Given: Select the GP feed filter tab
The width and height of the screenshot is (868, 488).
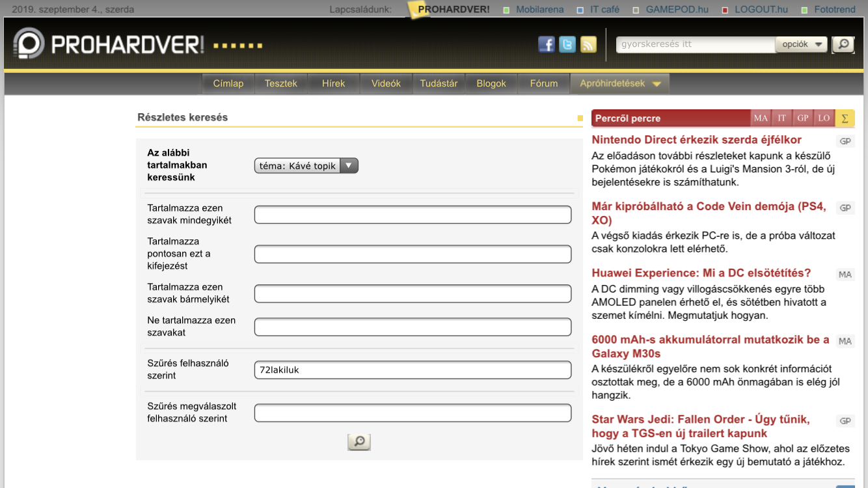Looking at the screenshot, I should coord(803,118).
